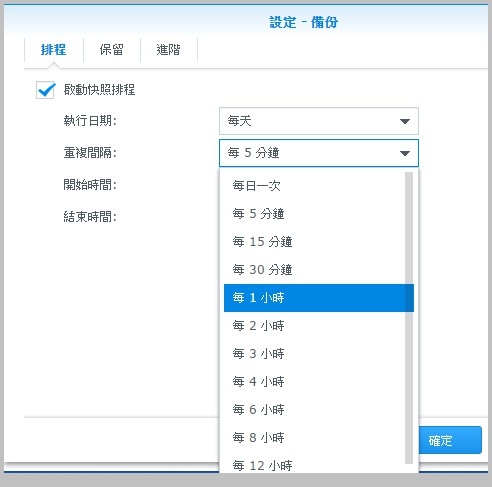
Task: Choose 每 15 分鐘 in the list
Action: point(319,242)
